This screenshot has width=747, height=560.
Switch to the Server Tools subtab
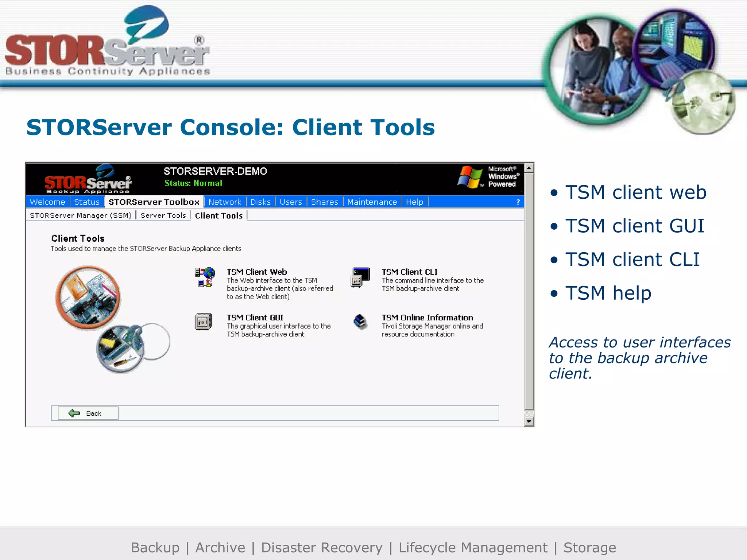163,215
